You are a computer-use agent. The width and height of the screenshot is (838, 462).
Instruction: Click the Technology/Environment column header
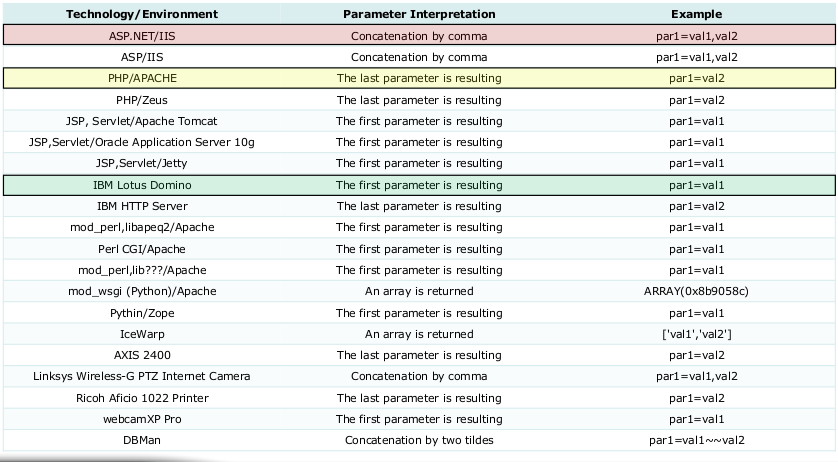pyautogui.click(x=141, y=15)
